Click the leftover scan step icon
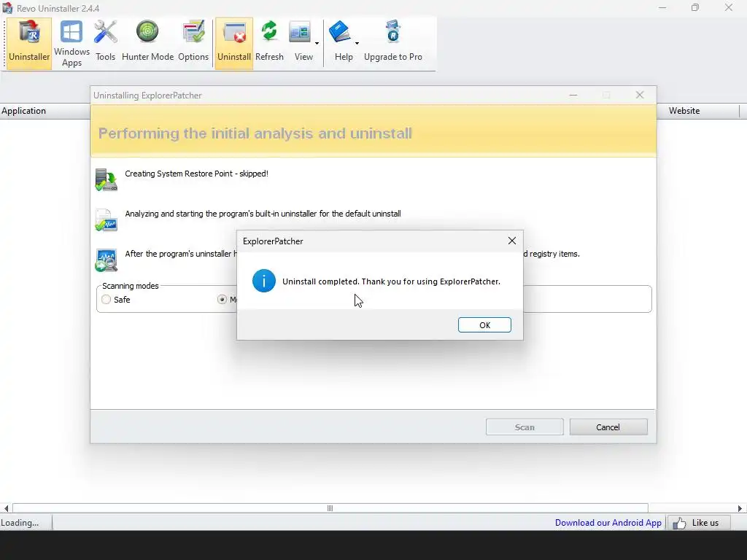747x560 pixels. [x=106, y=260]
